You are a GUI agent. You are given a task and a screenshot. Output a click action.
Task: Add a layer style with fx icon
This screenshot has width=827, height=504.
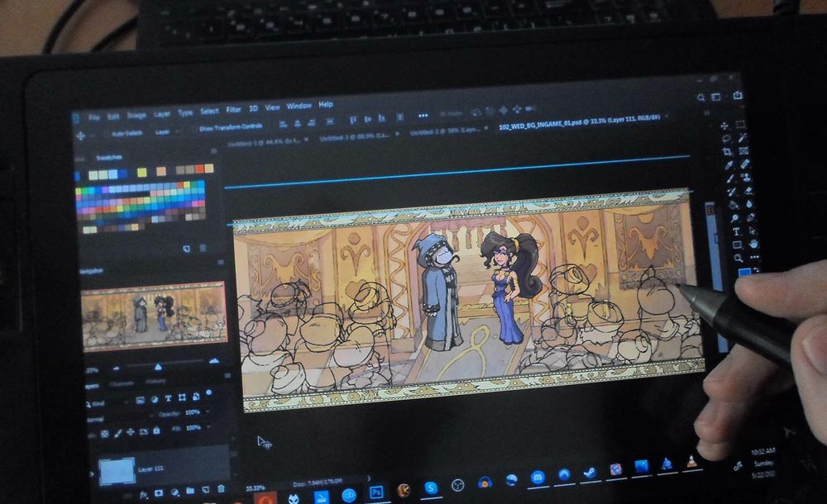coord(143,495)
